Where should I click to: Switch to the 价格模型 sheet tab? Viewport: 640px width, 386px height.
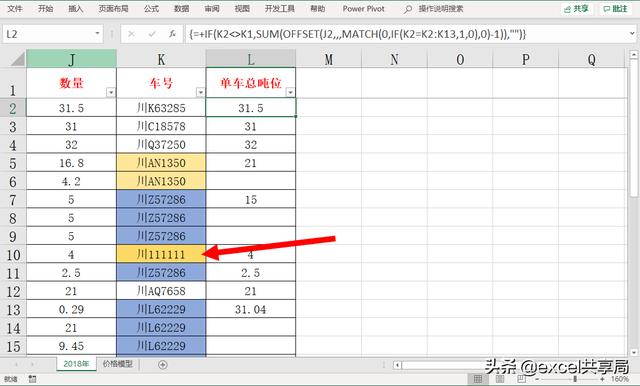point(118,364)
